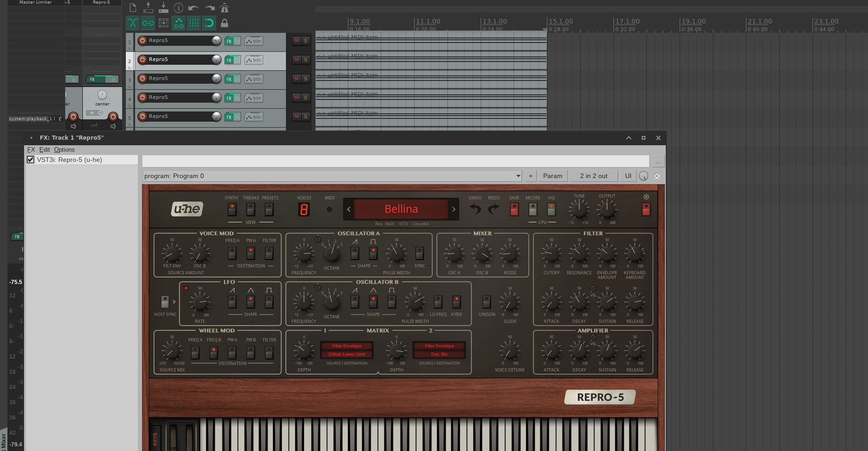The width and height of the screenshot is (868, 451).
Task: Click the REAPER toolbar Redo arrow
Action: [x=209, y=8]
